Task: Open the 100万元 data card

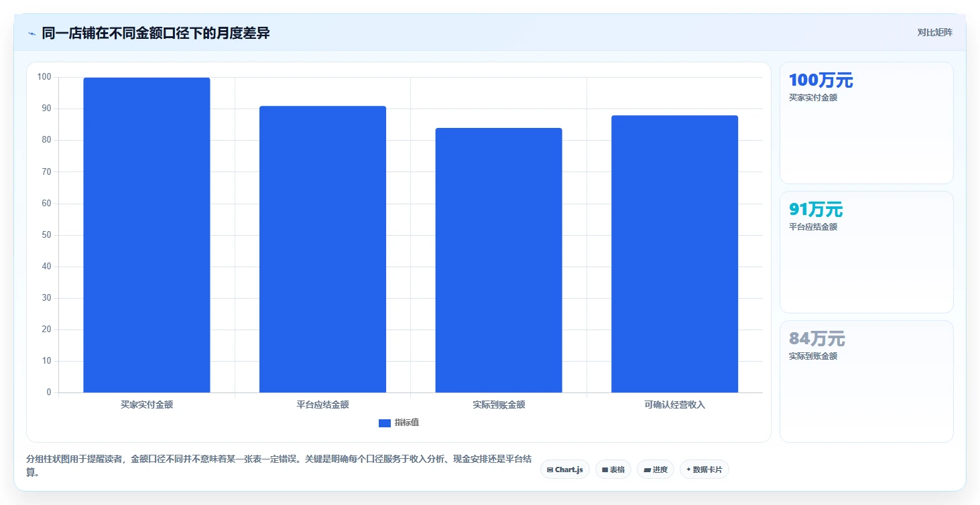Action: click(866, 123)
